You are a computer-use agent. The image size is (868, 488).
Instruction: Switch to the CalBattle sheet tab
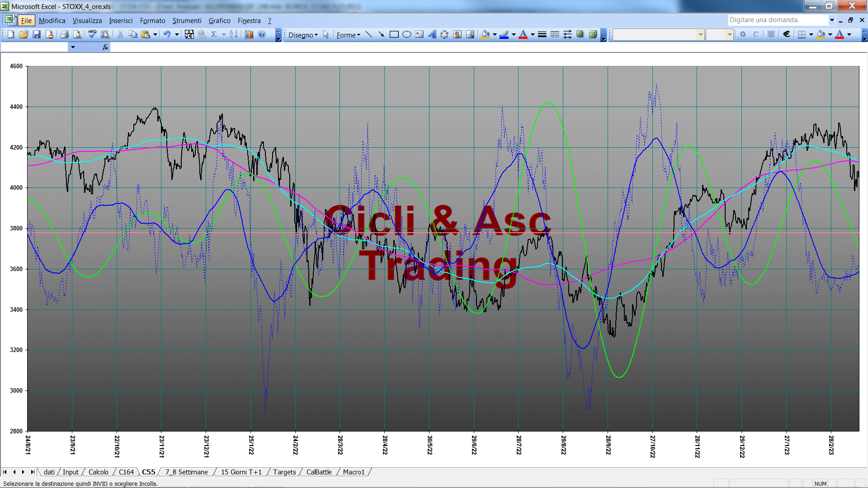pos(319,472)
